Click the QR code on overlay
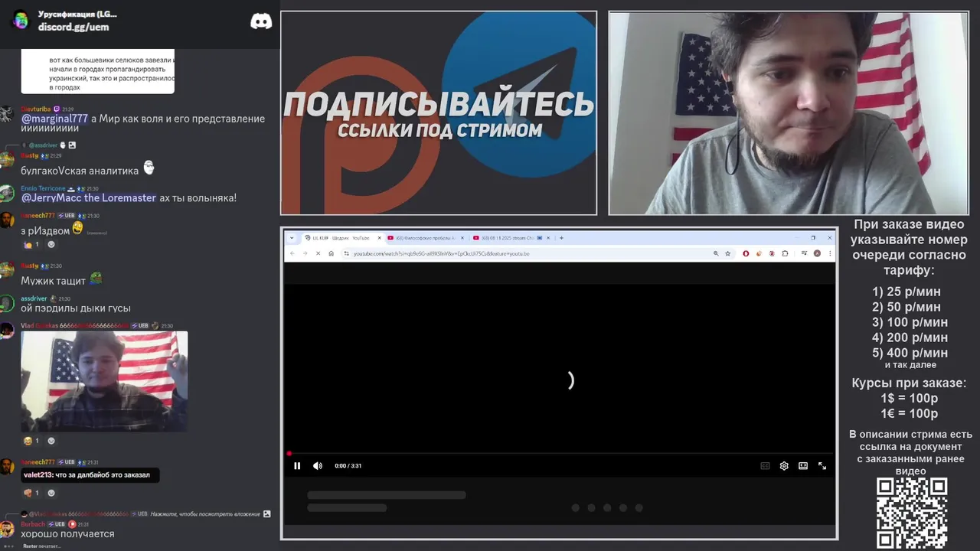The width and height of the screenshot is (980, 551). point(911,513)
